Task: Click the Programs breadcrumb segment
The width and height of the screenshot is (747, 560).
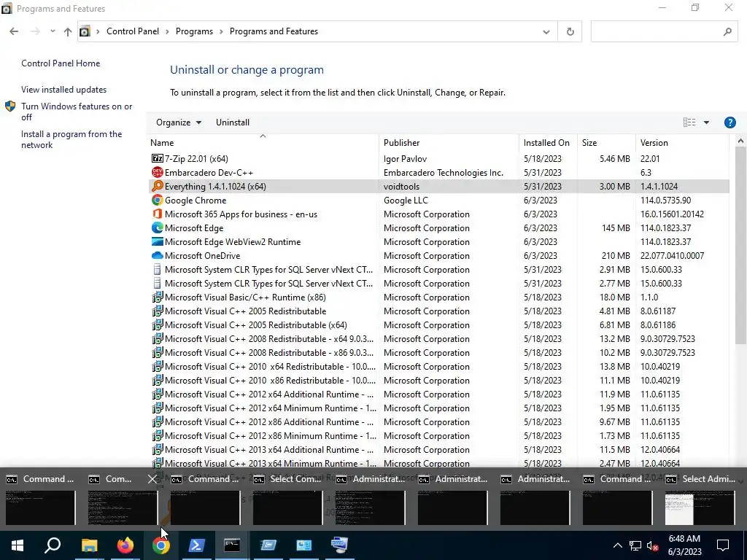Action: tap(194, 31)
